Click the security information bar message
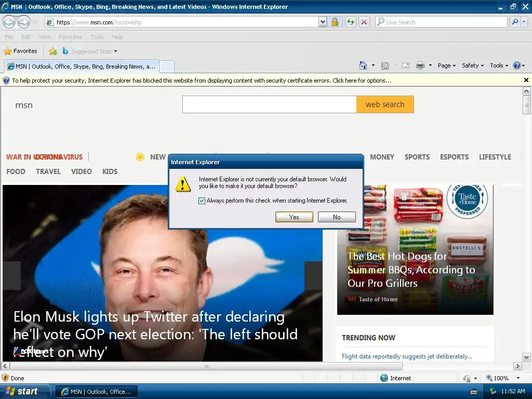The width and height of the screenshot is (532, 399). (202, 81)
